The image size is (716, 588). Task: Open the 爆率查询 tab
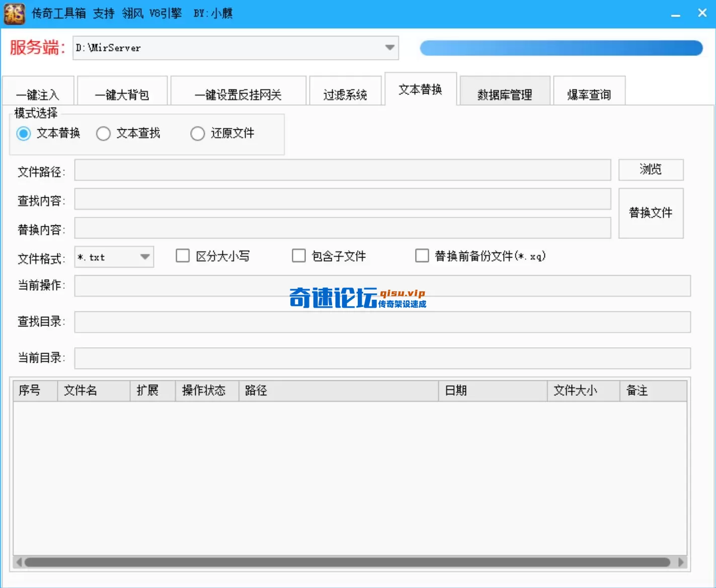589,94
